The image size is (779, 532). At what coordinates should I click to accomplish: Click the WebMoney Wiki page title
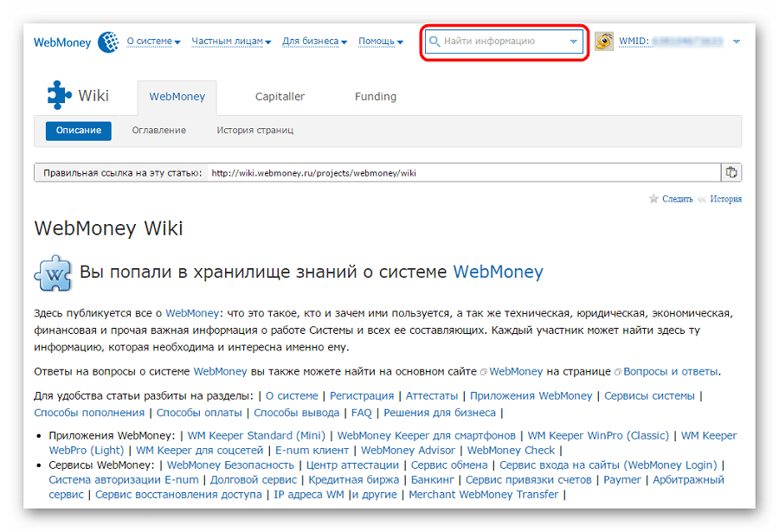[x=108, y=228]
